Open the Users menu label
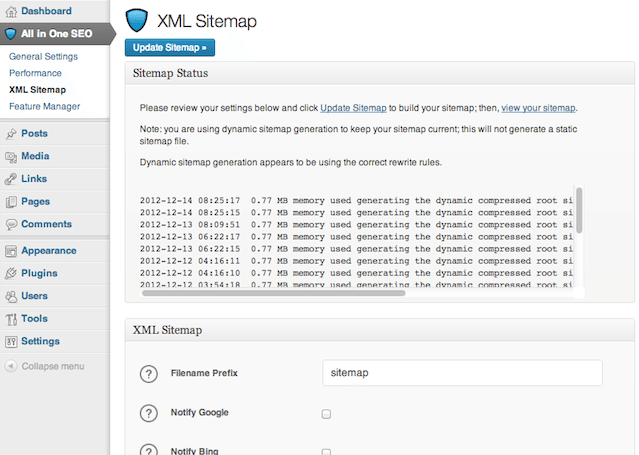 click(34, 296)
